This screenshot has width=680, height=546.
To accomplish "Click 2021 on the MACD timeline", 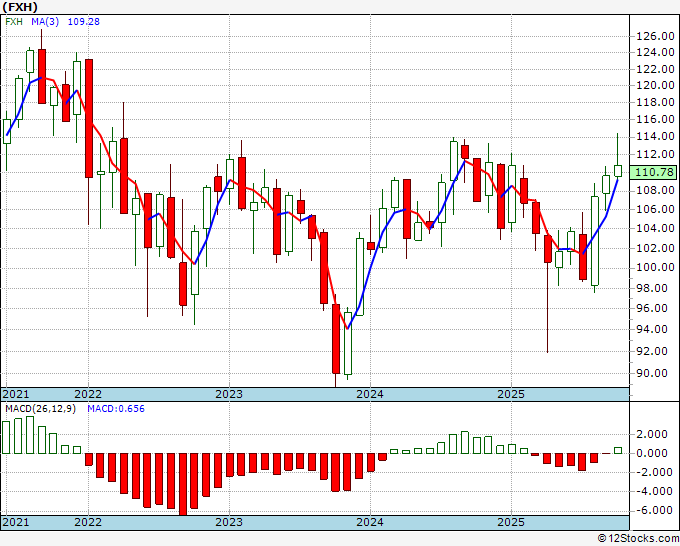I will [x=16, y=522].
